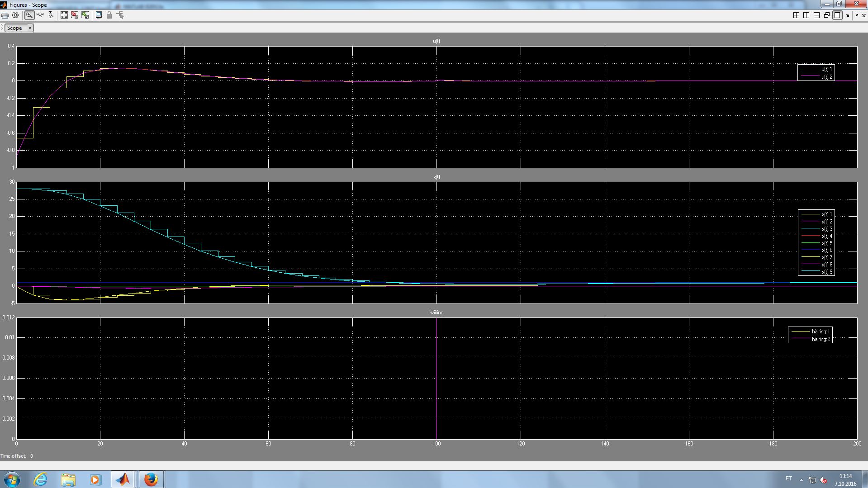868x488 pixels.
Task: Open Windows Media Player from the taskbar
Action: click(95, 479)
